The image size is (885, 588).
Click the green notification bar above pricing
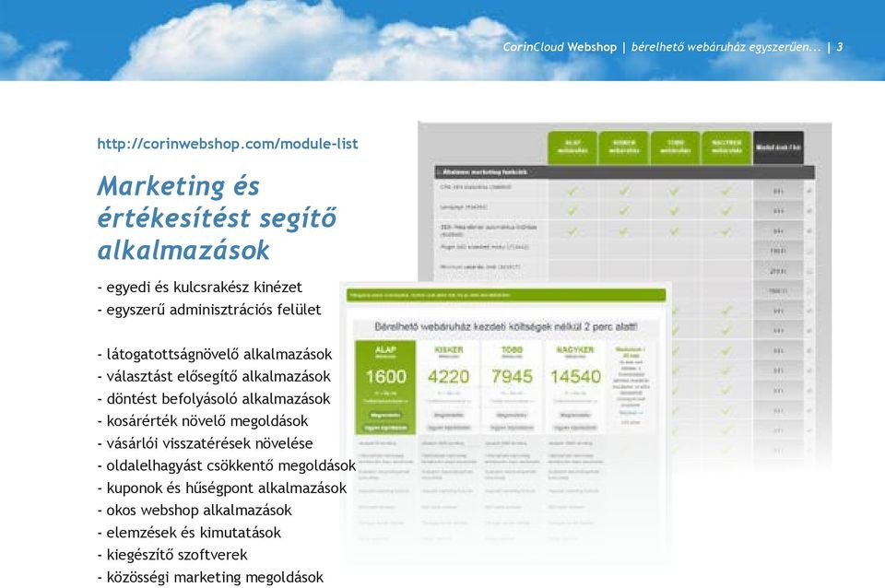506,295
